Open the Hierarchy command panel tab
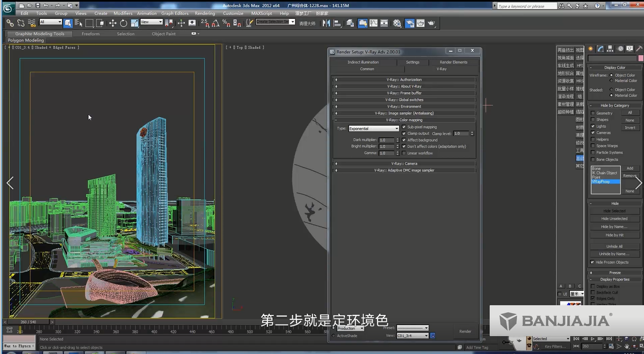 point(610,49)
